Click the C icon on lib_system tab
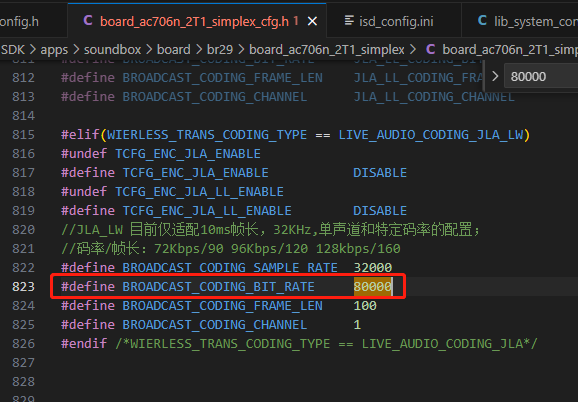This screenshot has height=402, width=578. coord(482,21)
